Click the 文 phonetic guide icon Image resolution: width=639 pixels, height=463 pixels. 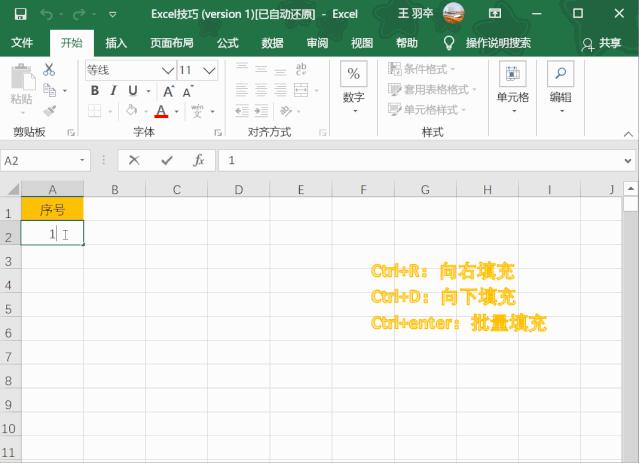pyautogui.click(x=197, y=111)
